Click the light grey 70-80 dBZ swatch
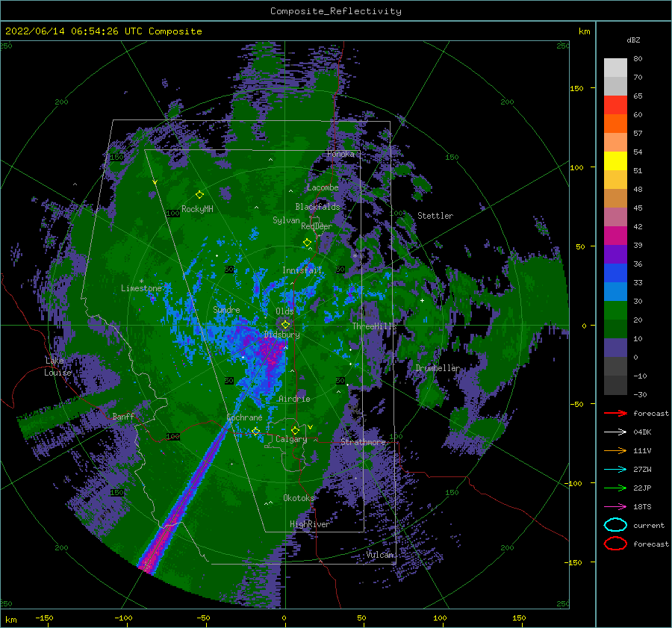This screenshot has width=672, height=628. [615, 68]
